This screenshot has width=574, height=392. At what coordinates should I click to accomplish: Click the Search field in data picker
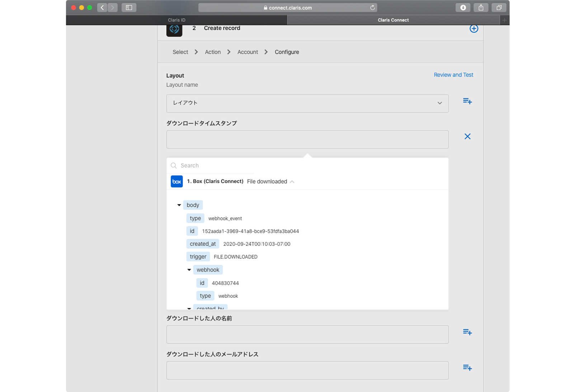215,166
